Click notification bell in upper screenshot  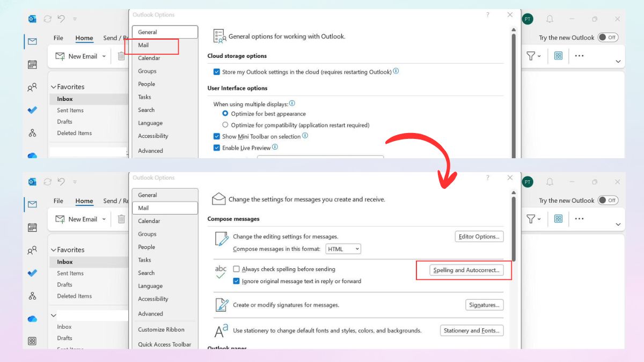pos(550,19)
